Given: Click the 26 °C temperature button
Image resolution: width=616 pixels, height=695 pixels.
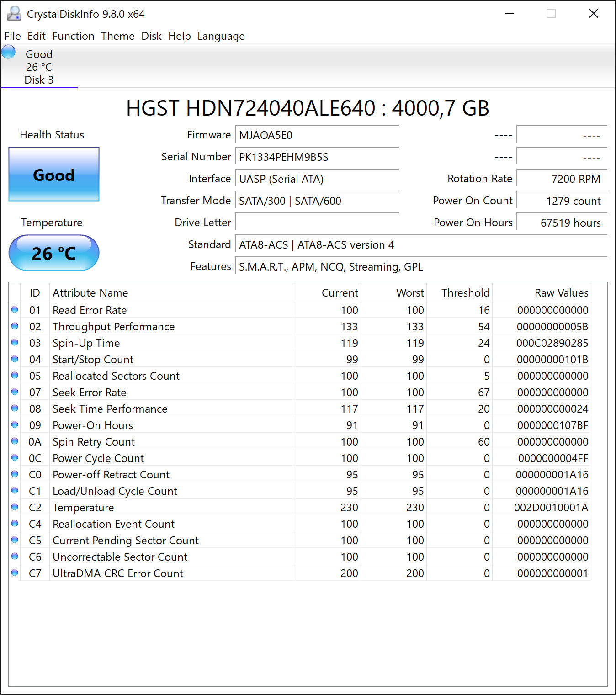Looking at the screenshot, I should point(54,253).
